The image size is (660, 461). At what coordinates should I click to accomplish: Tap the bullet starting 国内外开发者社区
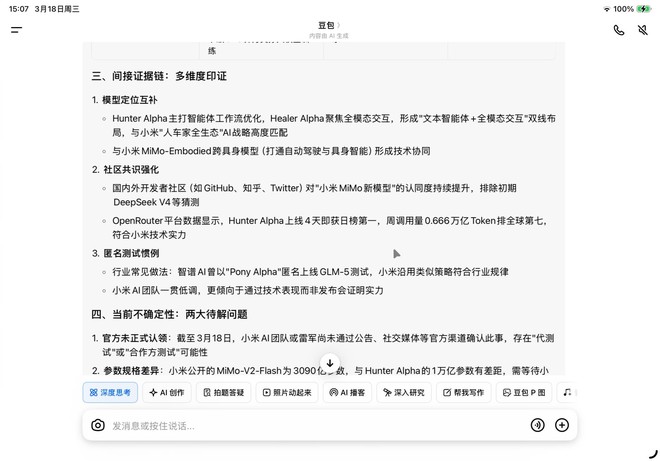tap(314, 195)
